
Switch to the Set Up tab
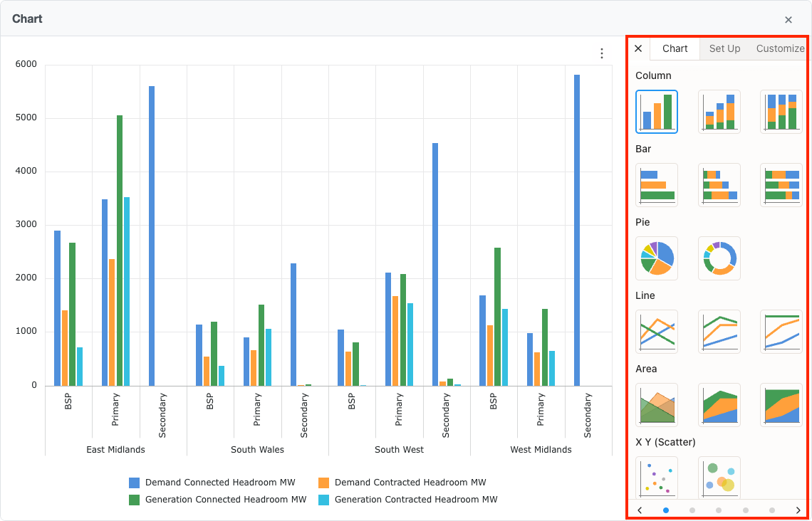pos(724,48)
